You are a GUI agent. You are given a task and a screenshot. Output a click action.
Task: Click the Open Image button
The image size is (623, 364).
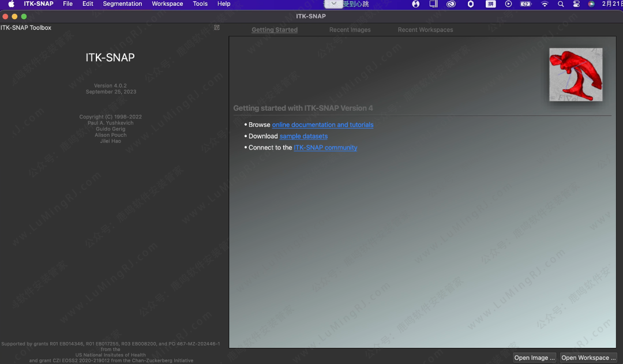pyautogui.click(x=534, y=358)
